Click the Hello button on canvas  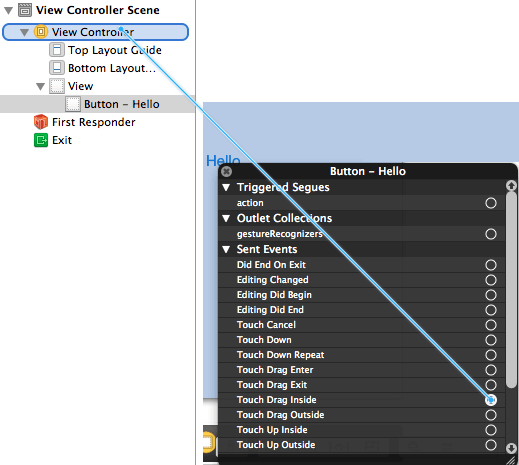click(223, 160)
